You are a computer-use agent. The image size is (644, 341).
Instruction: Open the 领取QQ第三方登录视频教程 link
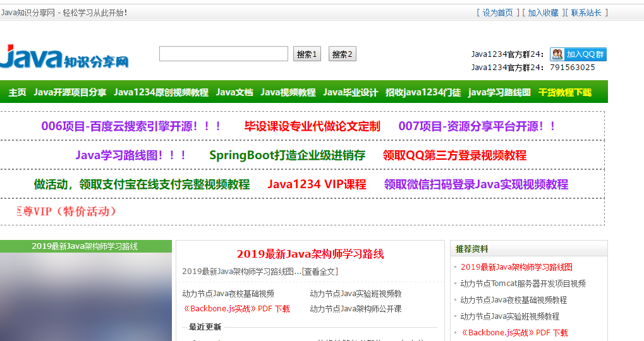[454, 155]
